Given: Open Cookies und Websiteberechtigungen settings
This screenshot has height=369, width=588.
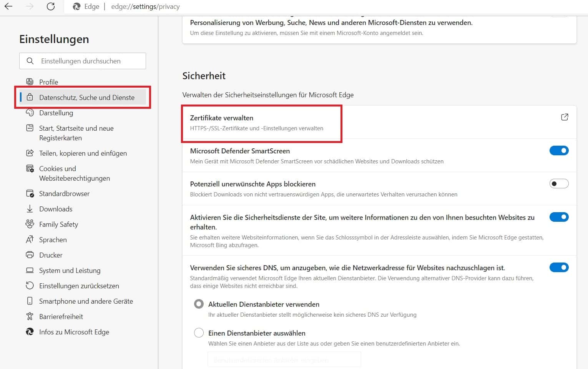Looking at the screenshot, I should (74, 173).
